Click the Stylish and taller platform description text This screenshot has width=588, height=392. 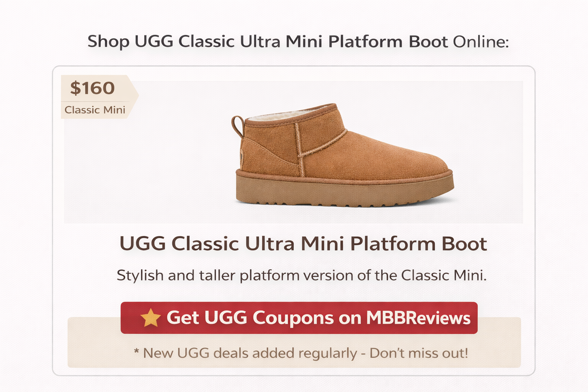[302, 275]
